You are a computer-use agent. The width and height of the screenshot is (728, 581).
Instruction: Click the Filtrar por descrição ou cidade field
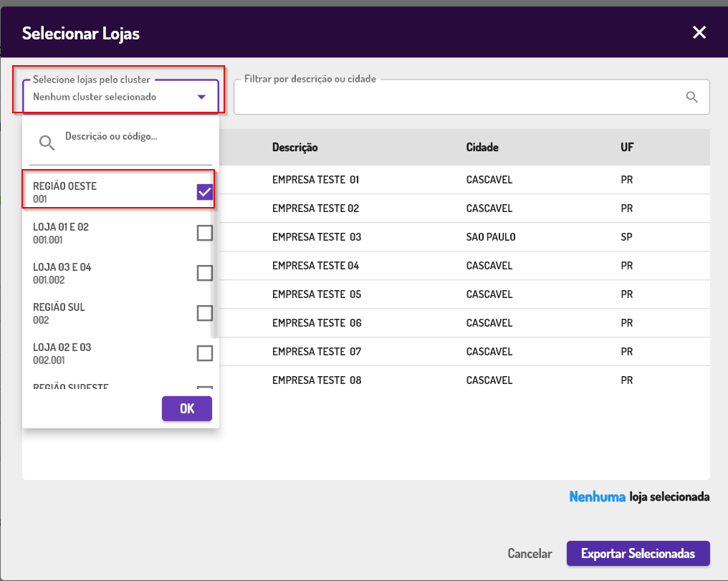(459, 97)
